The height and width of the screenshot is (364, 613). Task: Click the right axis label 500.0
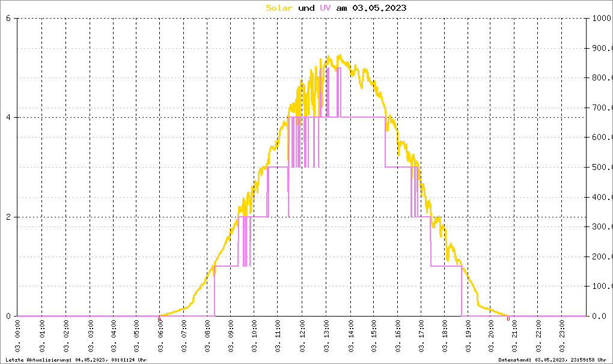[602, 167]
